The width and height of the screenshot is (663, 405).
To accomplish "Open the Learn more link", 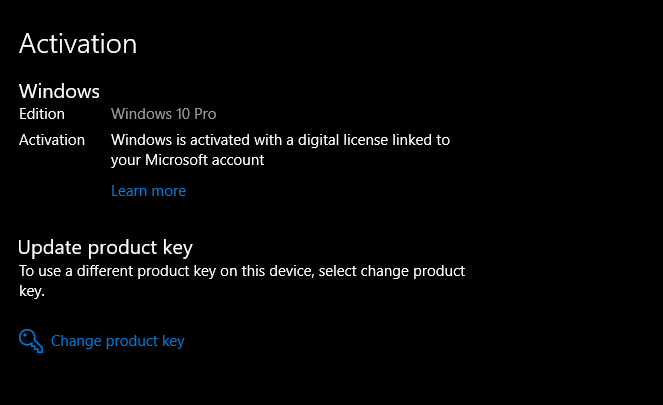I will (x=148, y=191).
